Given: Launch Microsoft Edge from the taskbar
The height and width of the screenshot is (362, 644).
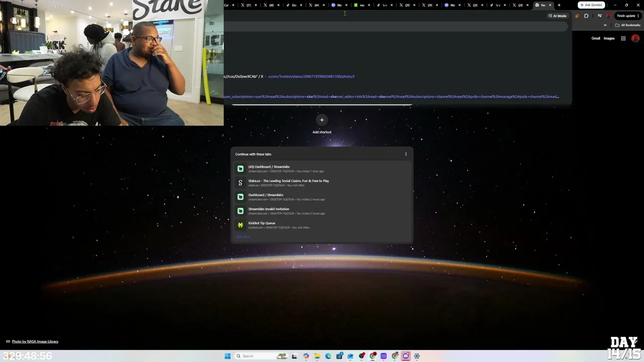Looking at the screenshot, I should [328, 356].
